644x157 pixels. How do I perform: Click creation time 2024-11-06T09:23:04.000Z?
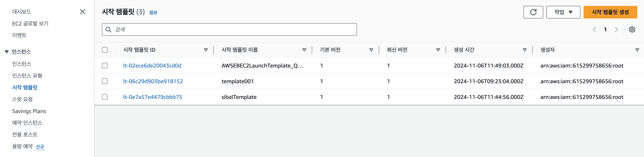[x=489, y=81]
